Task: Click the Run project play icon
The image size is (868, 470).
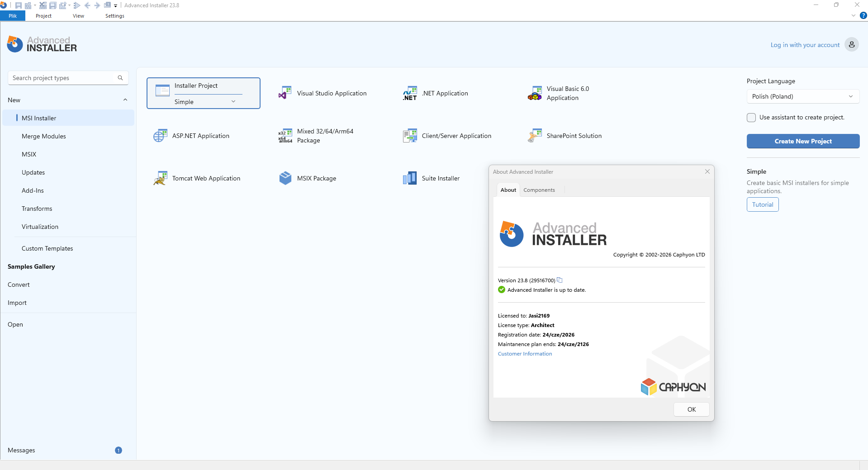Action: [x=77, y=5]
